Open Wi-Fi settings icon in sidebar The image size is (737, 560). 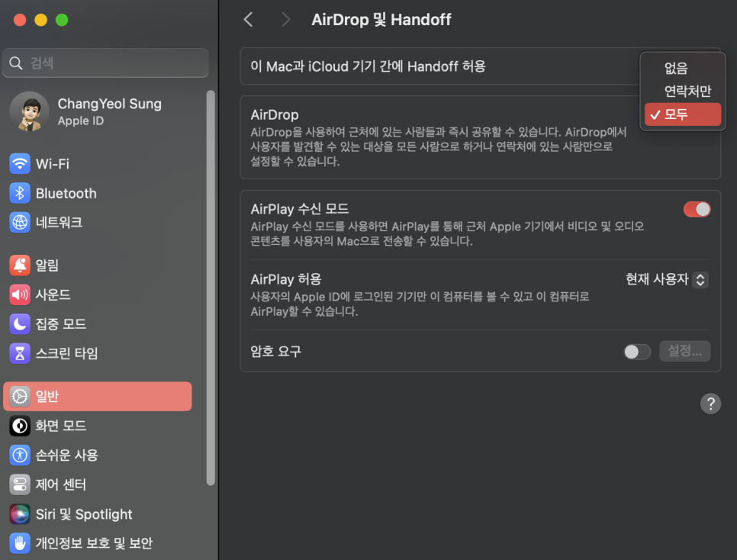(x=20, y=163)
